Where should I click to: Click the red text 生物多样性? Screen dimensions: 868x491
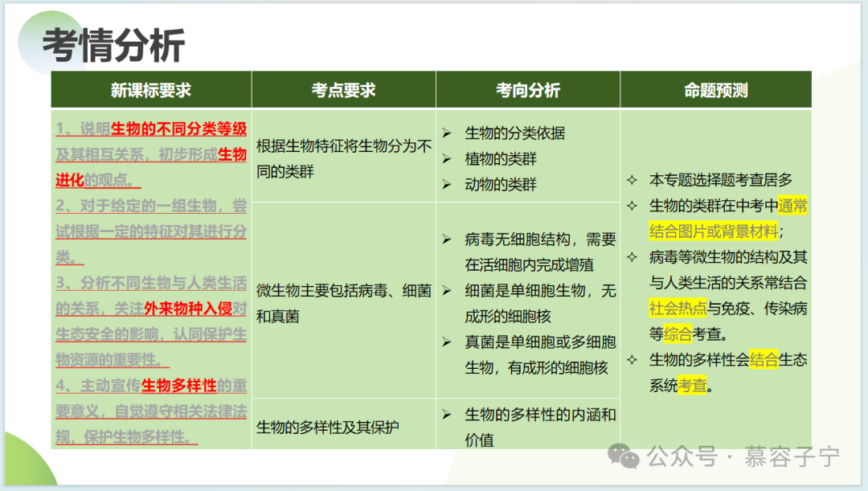pyautogui.click(x=178, y=385)
